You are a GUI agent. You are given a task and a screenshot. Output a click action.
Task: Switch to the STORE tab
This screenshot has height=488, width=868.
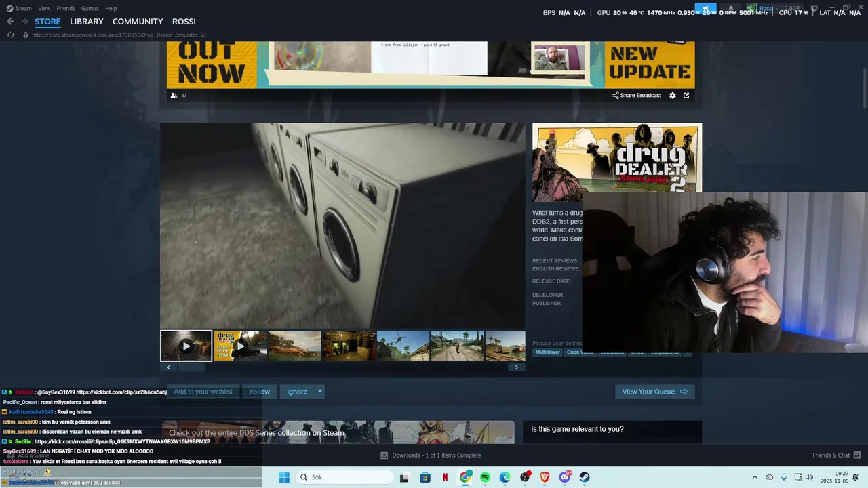pos(47,22)
